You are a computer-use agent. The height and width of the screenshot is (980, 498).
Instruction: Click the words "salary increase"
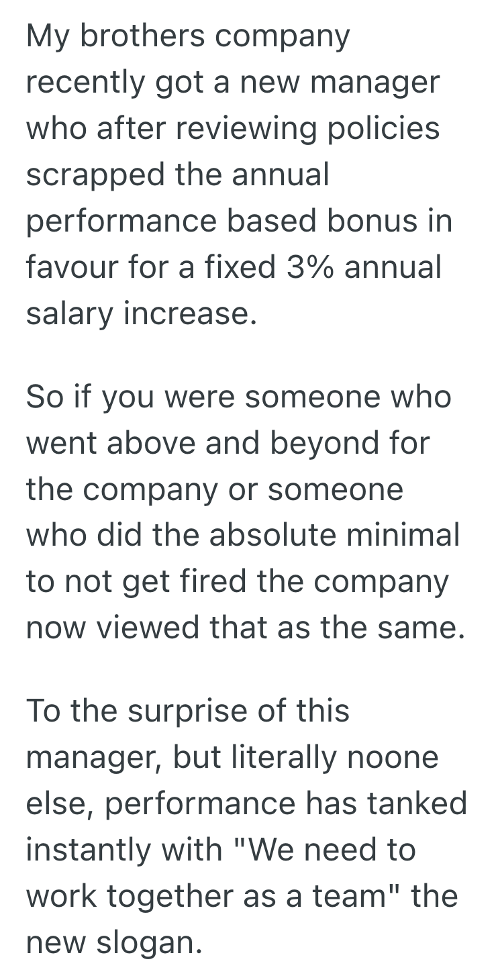(x=141, y=313)
